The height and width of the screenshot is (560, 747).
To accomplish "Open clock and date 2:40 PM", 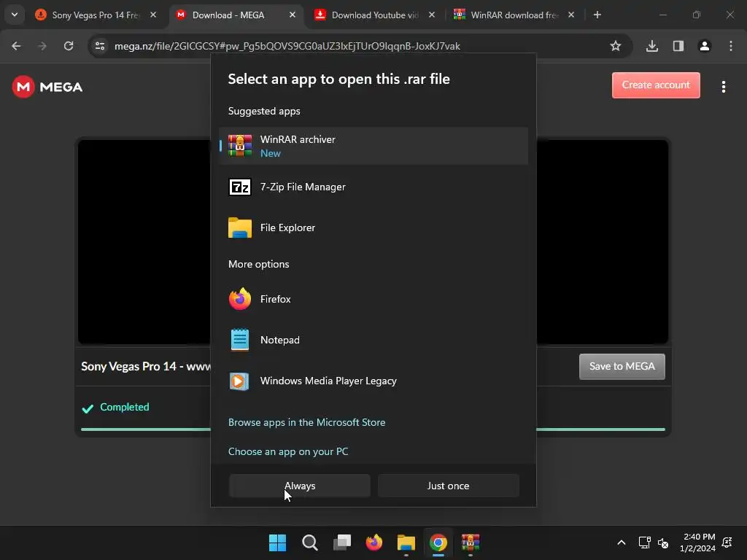I will (698, 542).
